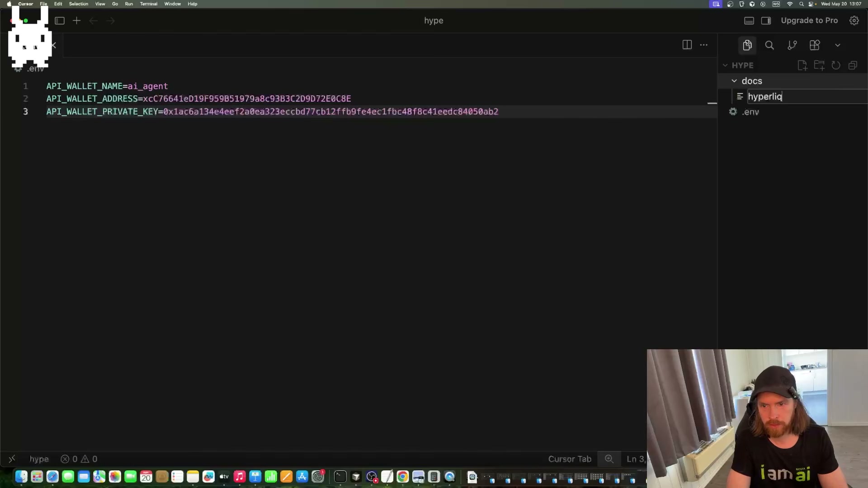
Task: Click the editor minimap scrollbar marker
Action: [x=712, y=103]
